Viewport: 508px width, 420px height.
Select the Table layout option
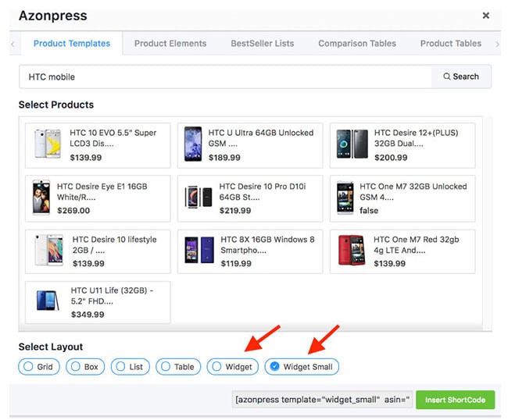click(x=164, y=366)
